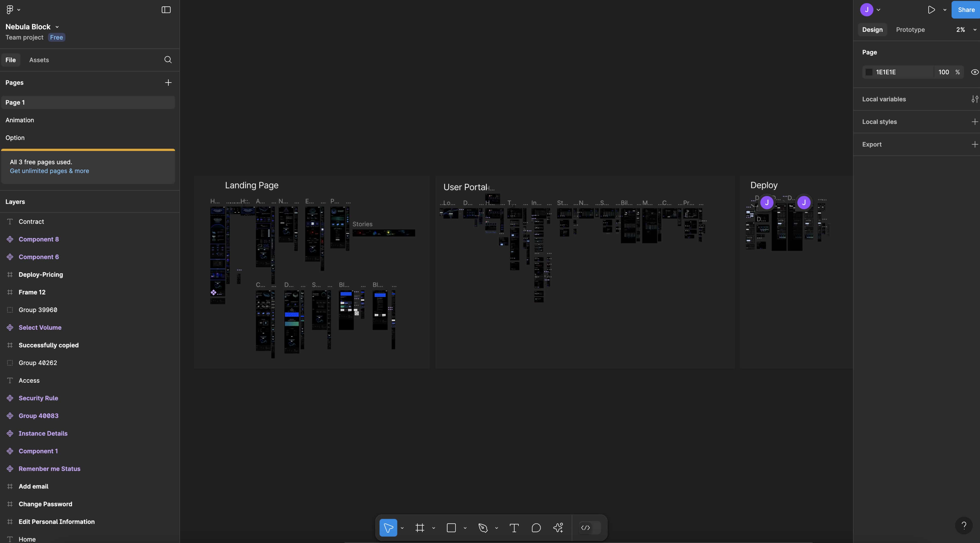Add an export setting with plus

[975, 144]
